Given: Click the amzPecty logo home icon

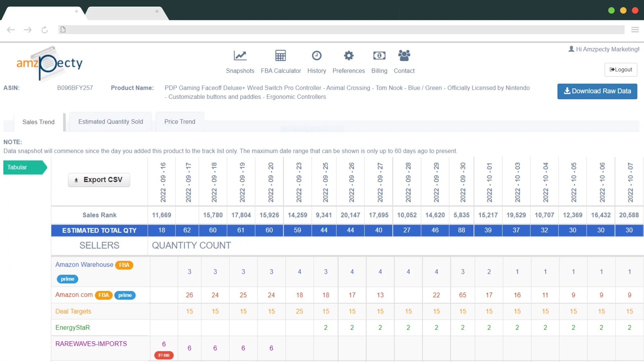Looking at the screenshot, I should click(50, 63).
